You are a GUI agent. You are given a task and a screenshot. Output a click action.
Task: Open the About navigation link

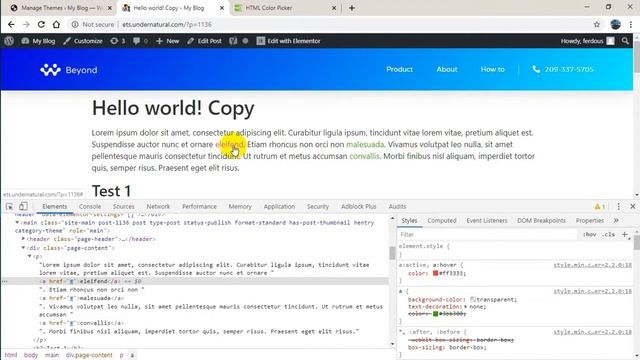[447, 69]
